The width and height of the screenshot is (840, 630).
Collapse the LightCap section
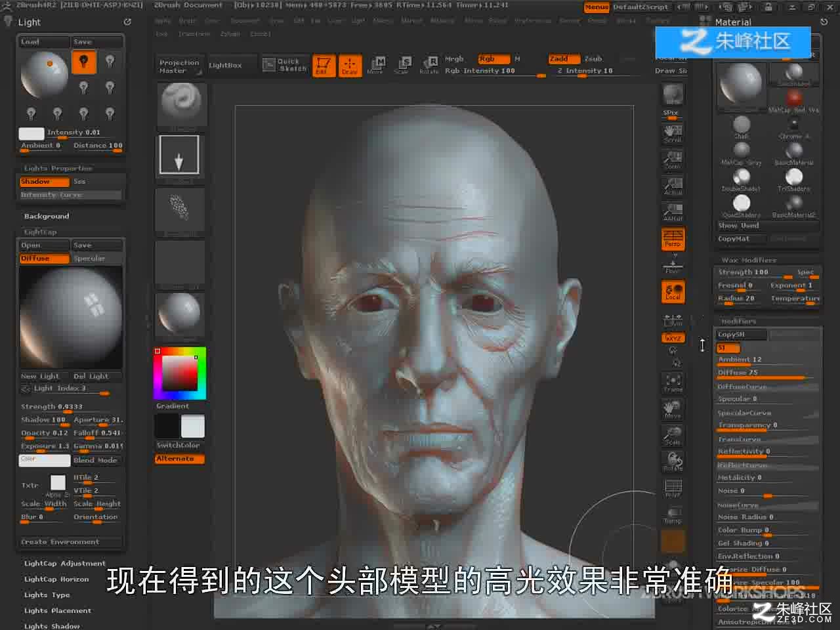click(41, 232)
